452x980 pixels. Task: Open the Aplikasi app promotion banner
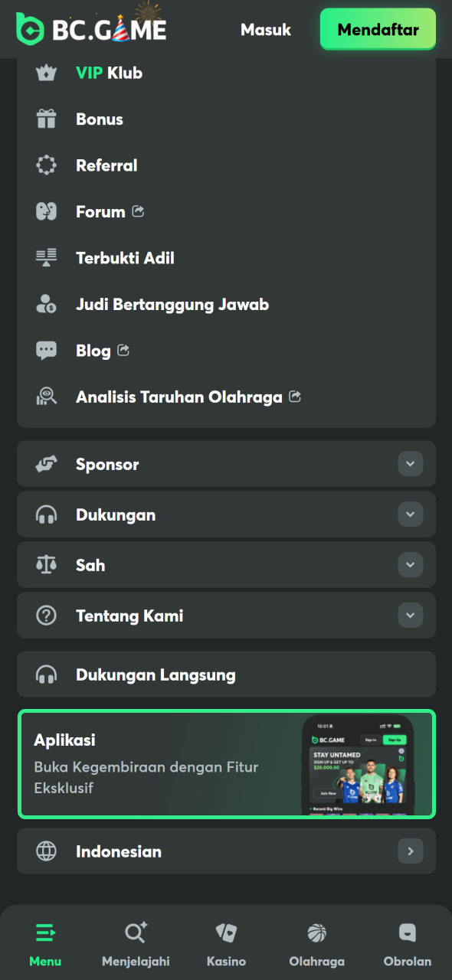(x=226, y=764)
